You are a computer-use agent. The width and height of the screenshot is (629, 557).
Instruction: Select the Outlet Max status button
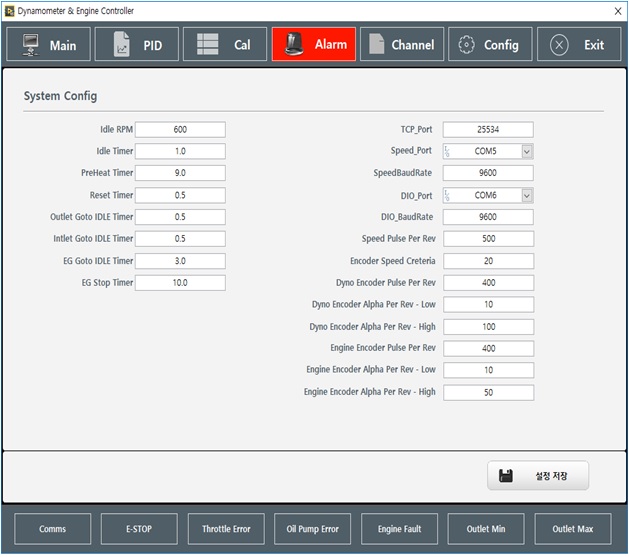572,529
